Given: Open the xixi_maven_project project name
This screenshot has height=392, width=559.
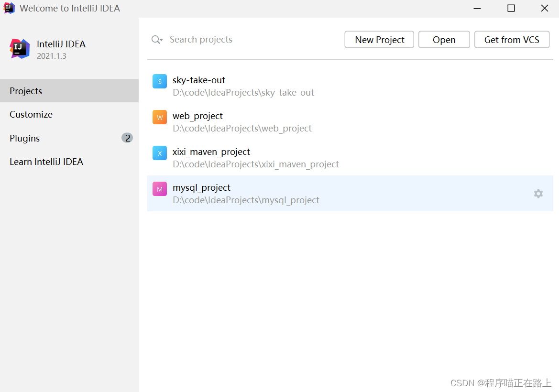Looking at the screenshot, I should [211, 152].
